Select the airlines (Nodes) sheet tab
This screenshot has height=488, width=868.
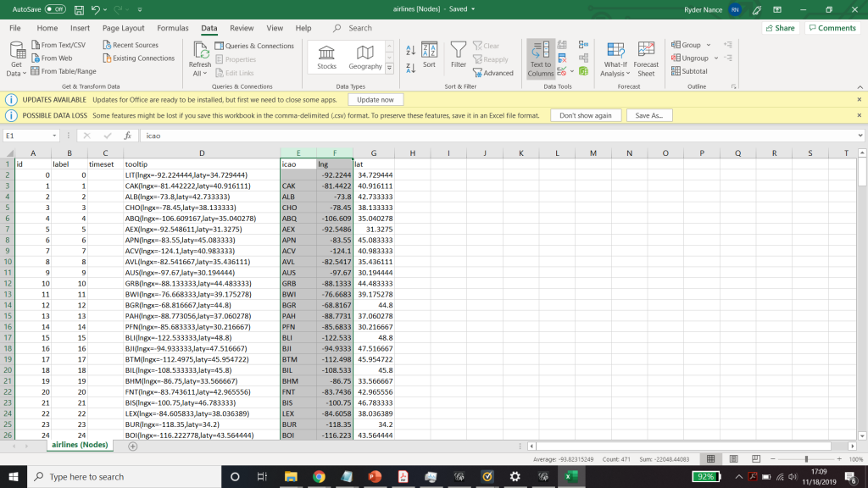[x=81, y=445]
